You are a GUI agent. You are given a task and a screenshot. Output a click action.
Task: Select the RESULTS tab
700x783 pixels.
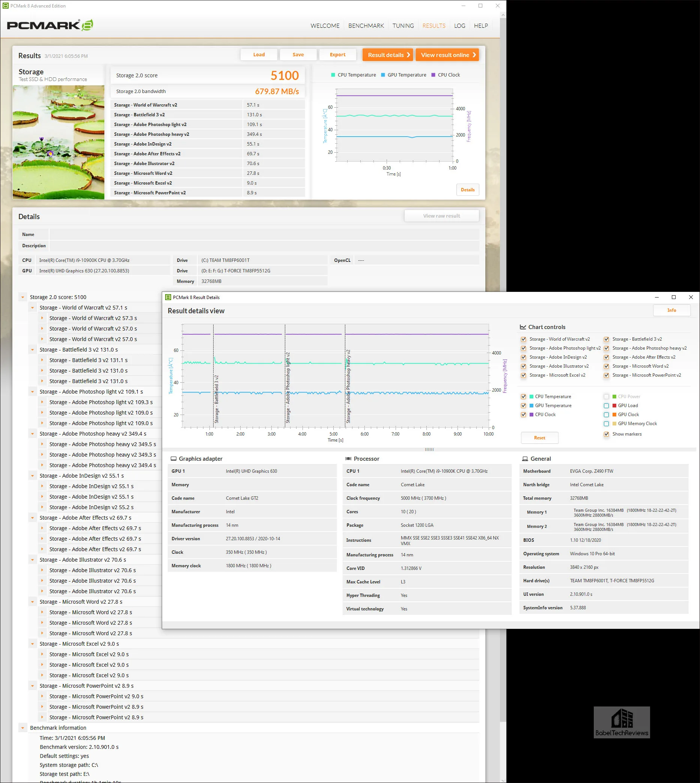coord(434,26)
